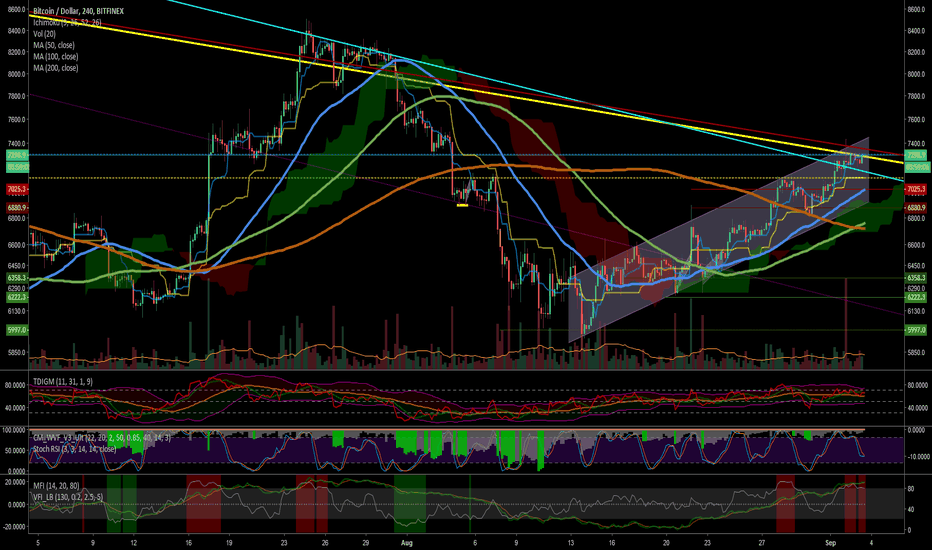Select the Ichimoku indicator legend entry

pyautogui.click(x=67, y=23)
